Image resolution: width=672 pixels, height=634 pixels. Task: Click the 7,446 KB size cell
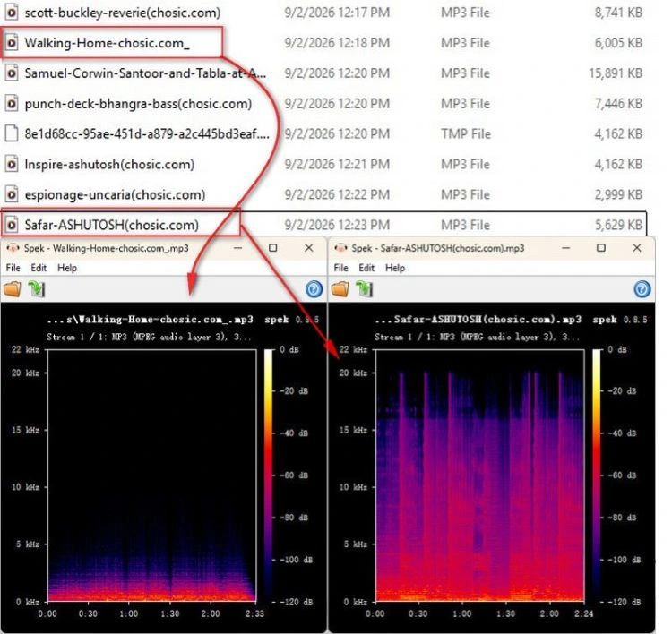tap(618, 104)
